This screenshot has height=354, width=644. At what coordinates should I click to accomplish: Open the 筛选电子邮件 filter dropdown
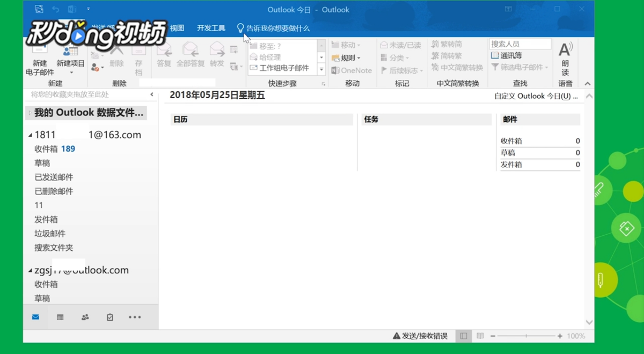[519, 67]
